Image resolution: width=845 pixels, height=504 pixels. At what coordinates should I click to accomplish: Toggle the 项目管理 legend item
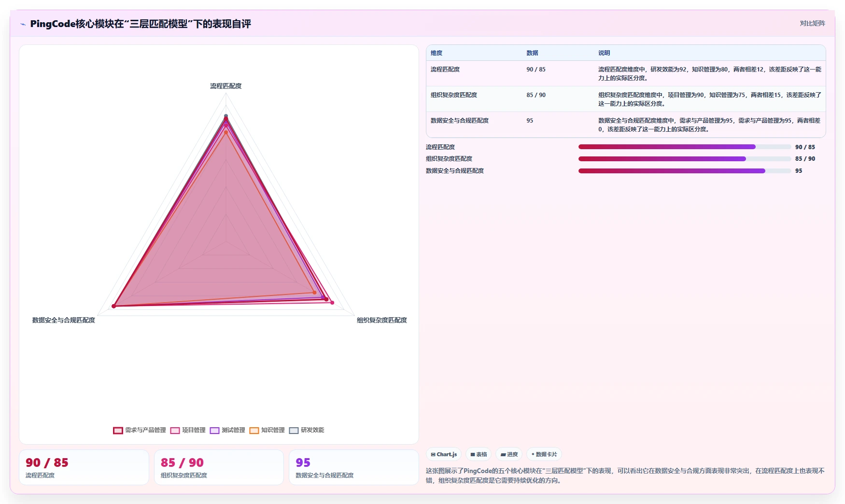(x=188, y=430)
